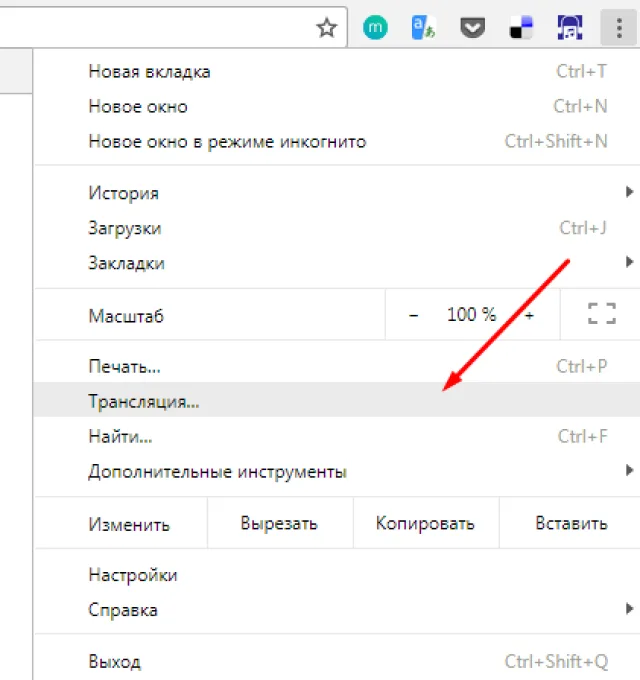
Task: Choose 'Трансляция…' menu item
Action: 337,401
